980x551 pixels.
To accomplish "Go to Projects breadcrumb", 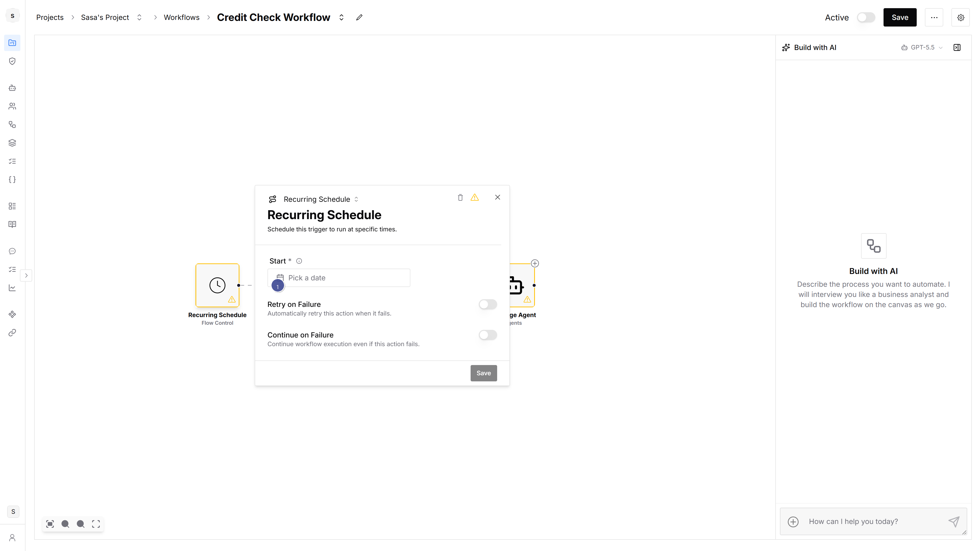I will (50, 18).
